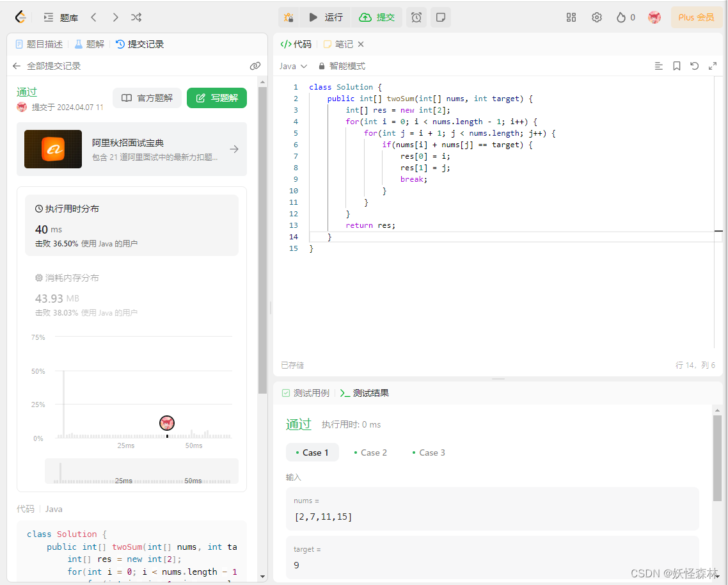Screen dimensions: 728x585
Task: Pick a random problem shuffle icon
Action: [x=136, y=18]
